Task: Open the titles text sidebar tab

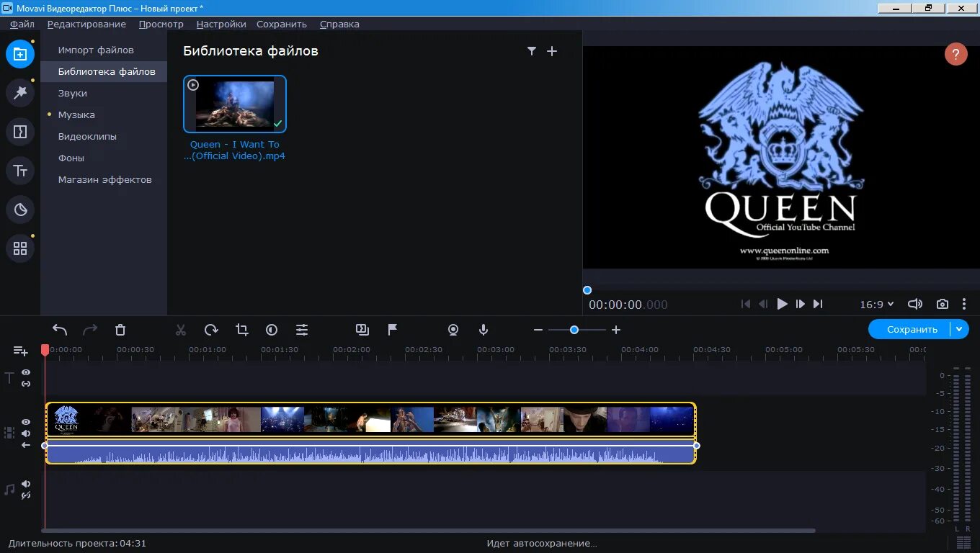Action: click(x=20, y=171)
